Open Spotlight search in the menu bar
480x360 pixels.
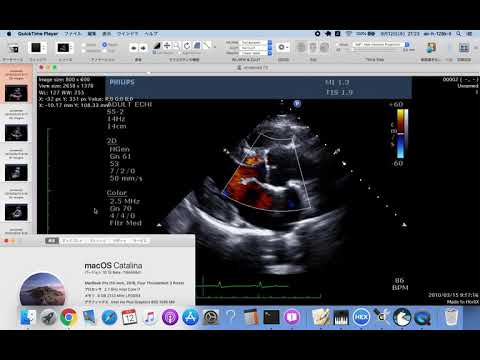pos(459,34)
